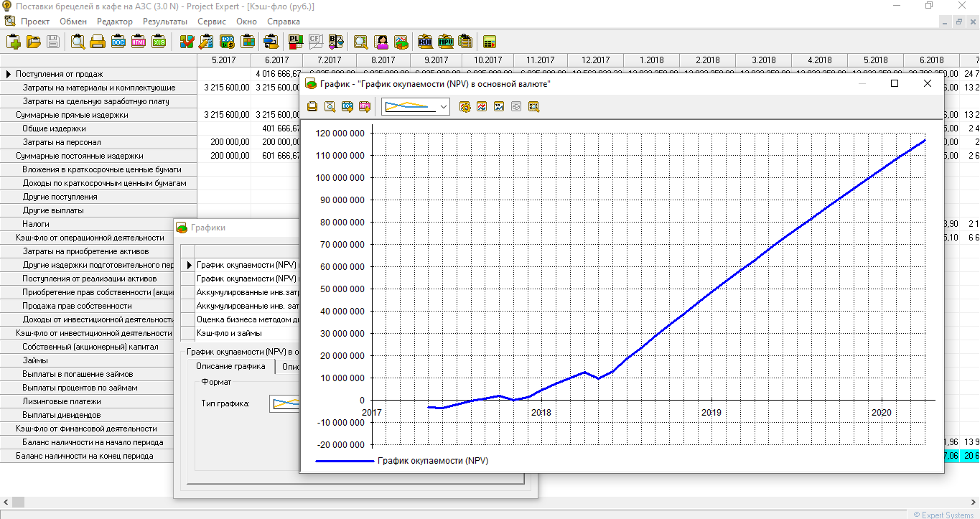Preview the chart with magnifier icon
The image size is (980, 519).
click(330, 107)
